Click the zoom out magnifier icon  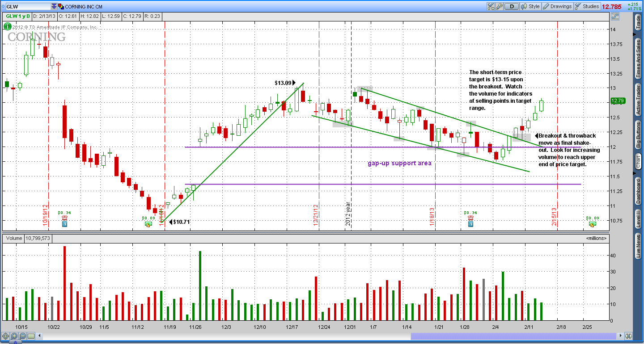[22, 336]
